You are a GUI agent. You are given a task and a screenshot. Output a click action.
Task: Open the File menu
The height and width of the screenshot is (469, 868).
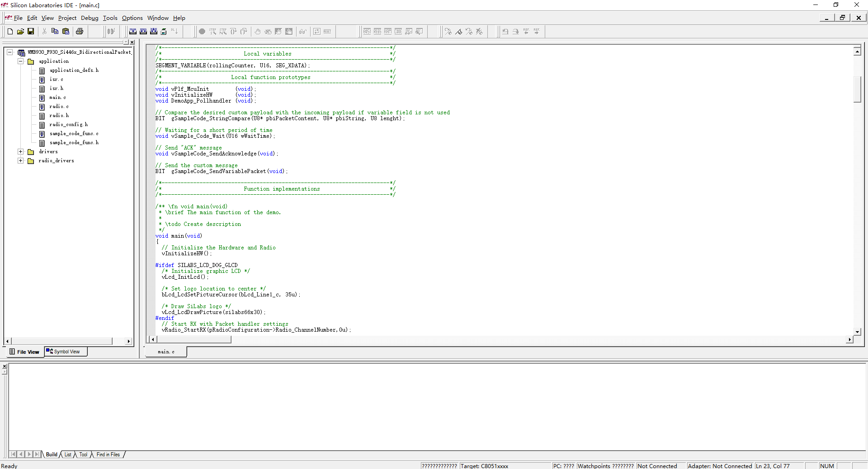[18, 18]
